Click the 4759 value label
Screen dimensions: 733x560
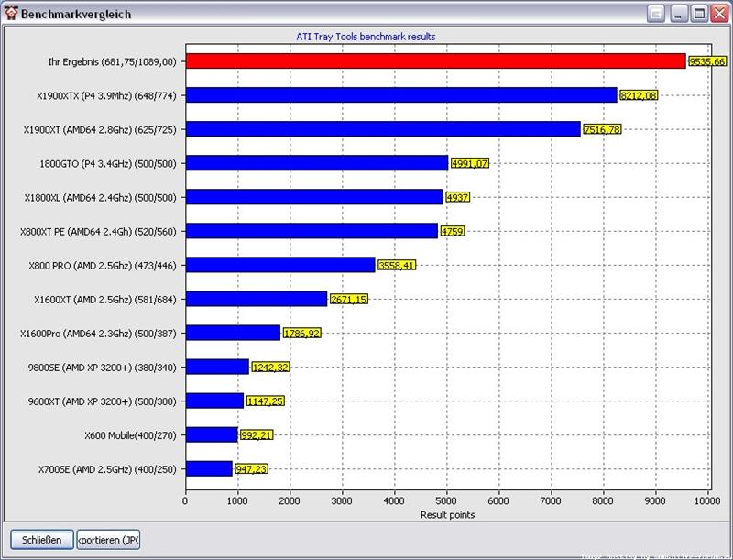453,231
